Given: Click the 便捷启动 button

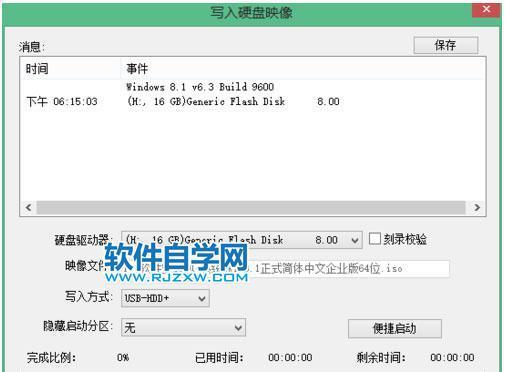Looking at the screenshot, I should (x=395, y=328).
